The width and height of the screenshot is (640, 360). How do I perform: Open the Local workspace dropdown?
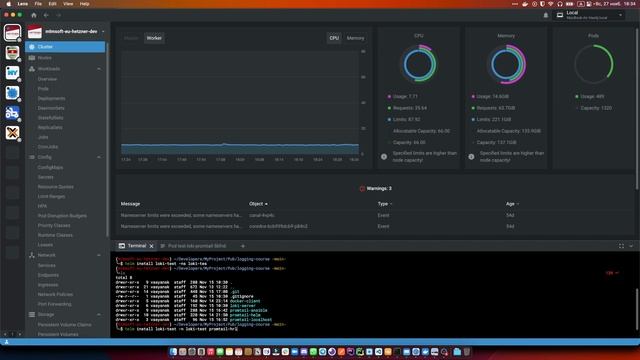[x=589, y=15]
